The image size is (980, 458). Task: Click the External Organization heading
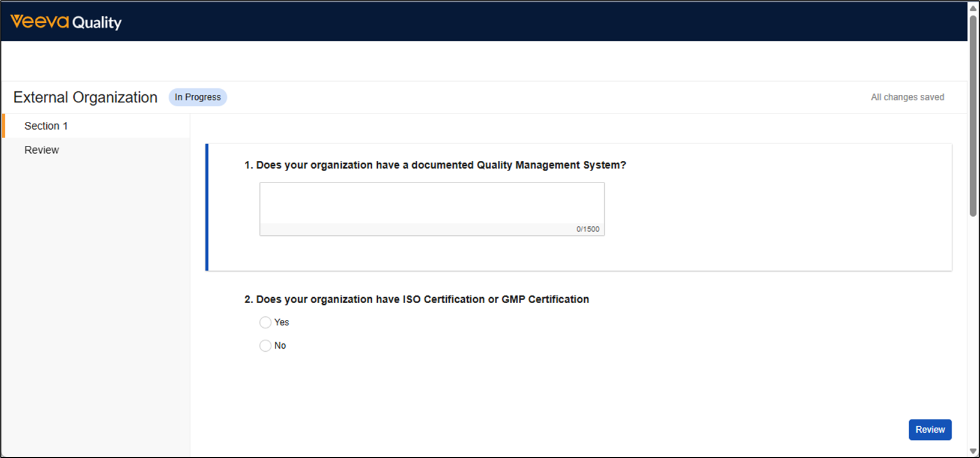point(85,97)
